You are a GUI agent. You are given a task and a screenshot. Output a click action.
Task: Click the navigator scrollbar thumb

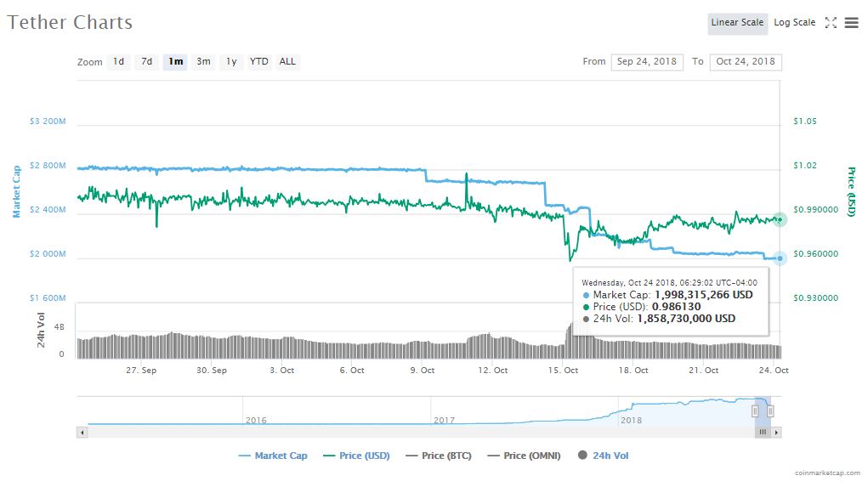[x=763, y=433]
